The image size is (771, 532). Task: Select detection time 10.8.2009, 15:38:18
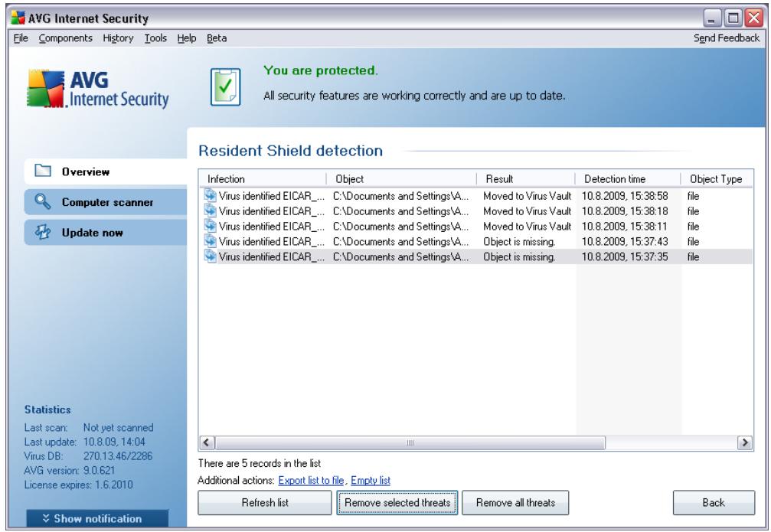pyautogui.click(x=625, y=211)
